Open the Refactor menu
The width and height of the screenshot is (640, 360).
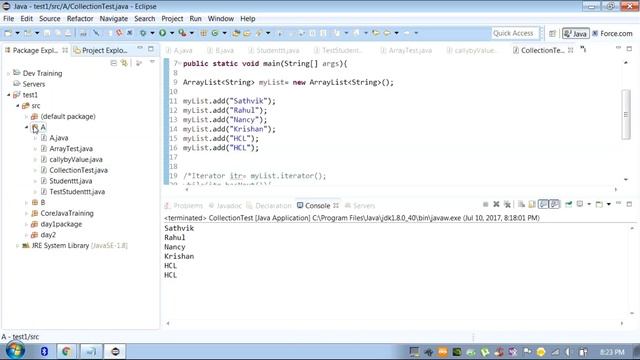(80, 19)
